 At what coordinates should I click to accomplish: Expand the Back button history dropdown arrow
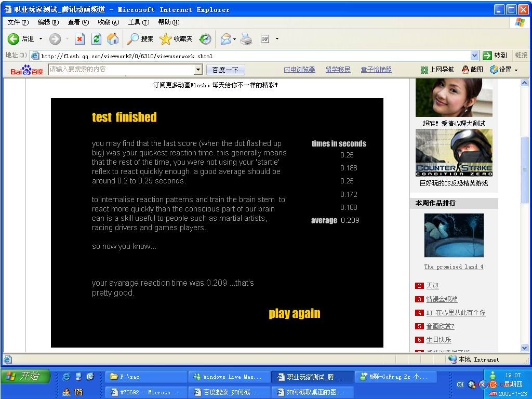(41, 39)
